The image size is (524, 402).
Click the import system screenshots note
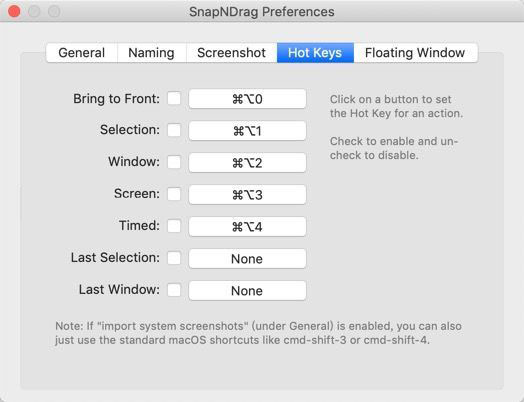point(258,333)
